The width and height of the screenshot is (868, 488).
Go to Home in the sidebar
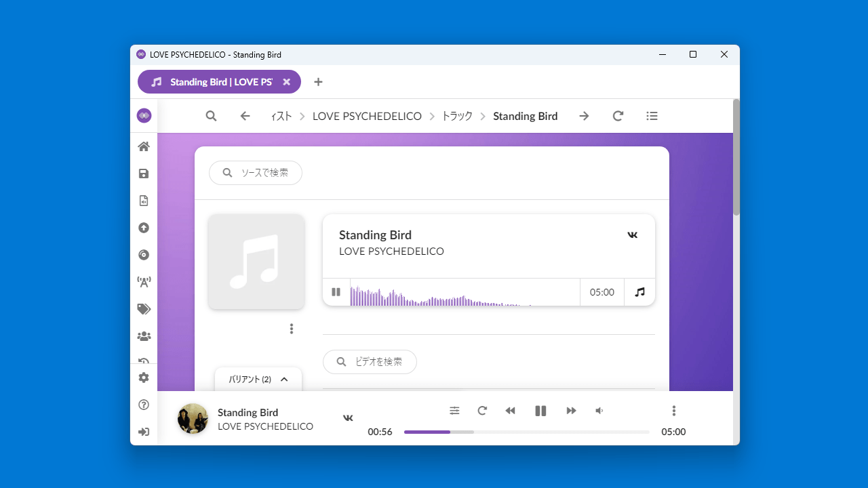[x=144, y=146]
